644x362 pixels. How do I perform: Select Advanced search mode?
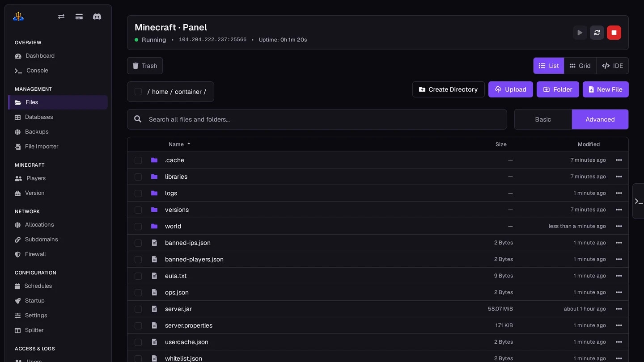click(600, 119)
